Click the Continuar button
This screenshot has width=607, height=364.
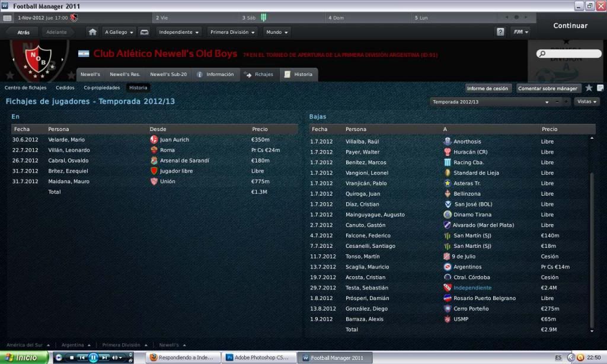[x=570, y=25]
